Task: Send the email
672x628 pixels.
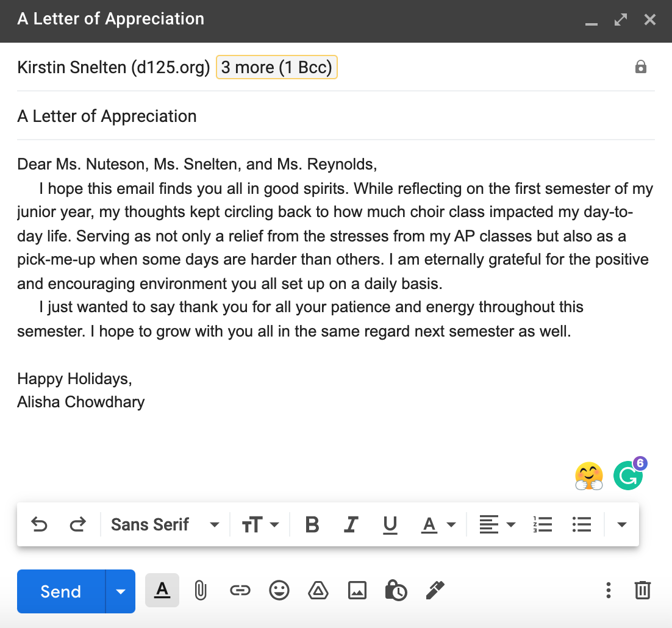Action: [x=61, y=591]
